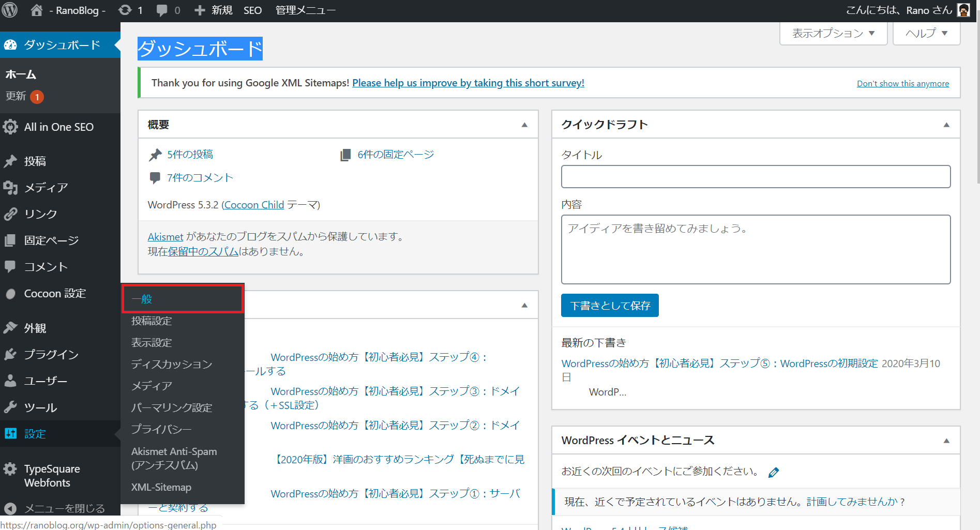This screenshot has width=980, height=530.
Task: Click the All in One SEO gear icon
Action: click(x=11, y=127)
